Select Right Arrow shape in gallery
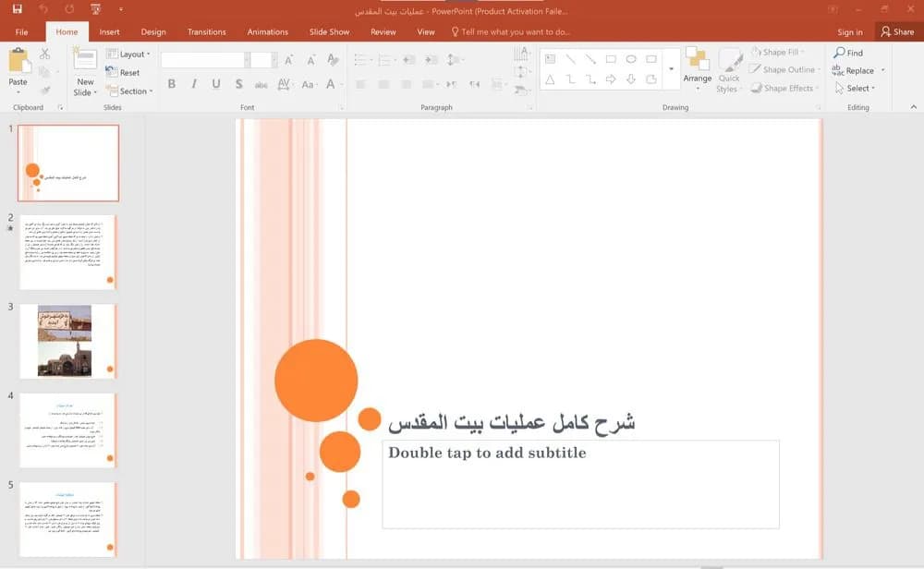 (611, 79)
